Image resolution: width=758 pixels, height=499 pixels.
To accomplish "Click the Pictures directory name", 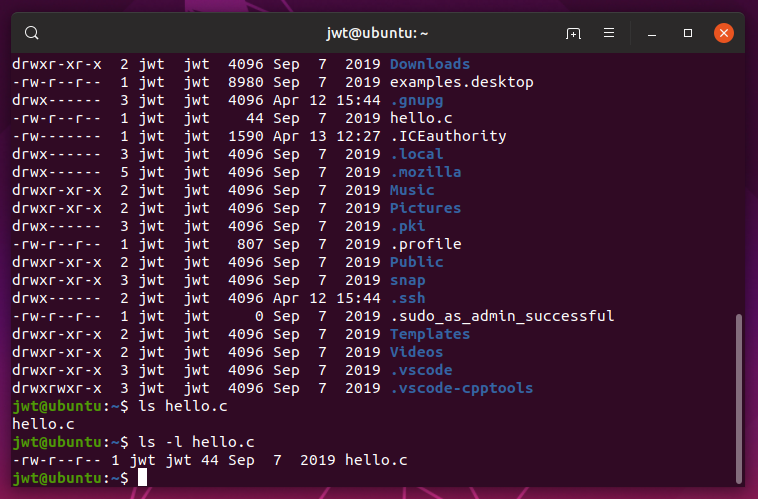I will (x=425, y=208).
